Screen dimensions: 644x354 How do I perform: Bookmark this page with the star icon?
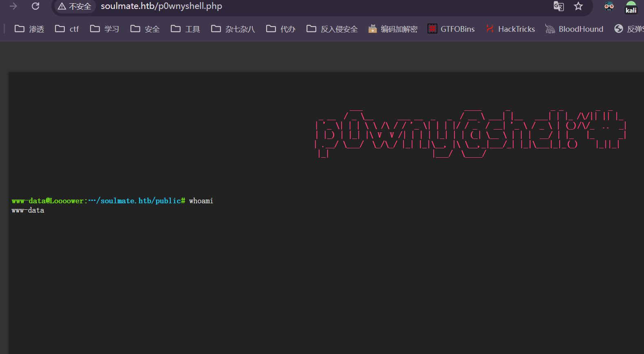point(578,6)
